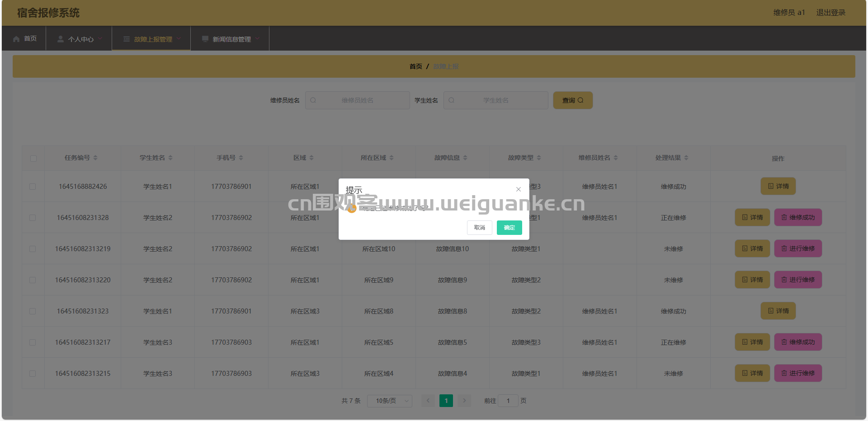
Task: Go to next page with right arrow
Action: [x=464, y=401]
